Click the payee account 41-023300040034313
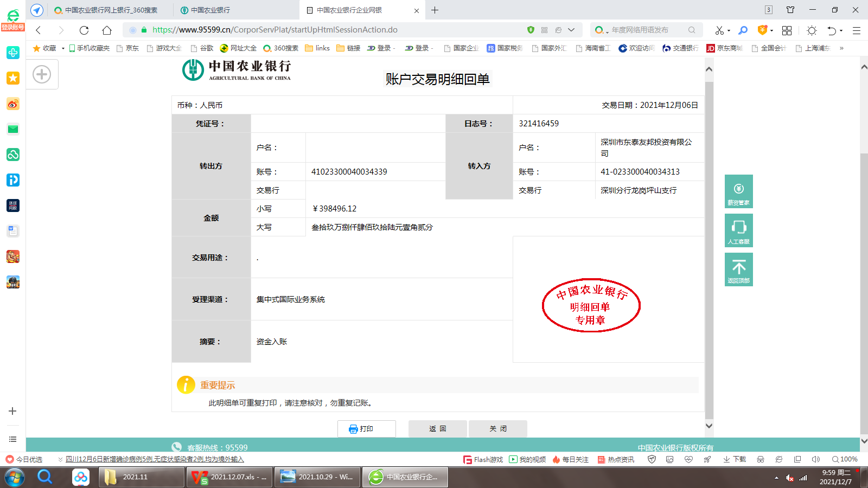 640,172
